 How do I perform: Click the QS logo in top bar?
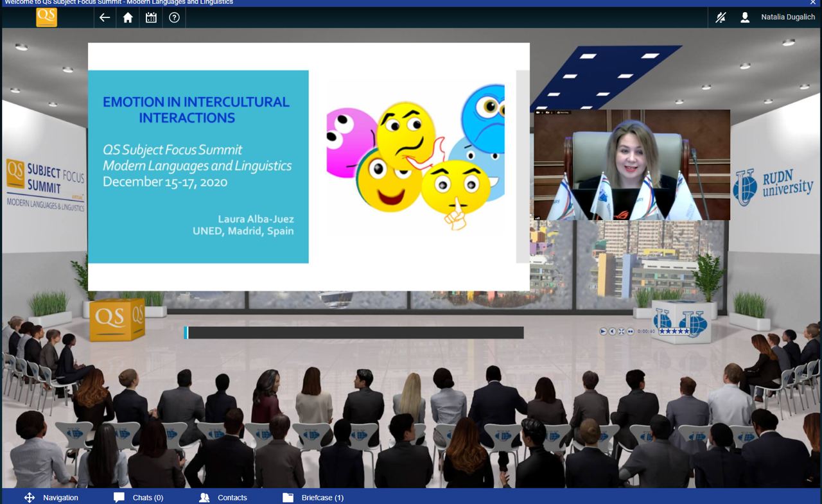pos(47,17)
